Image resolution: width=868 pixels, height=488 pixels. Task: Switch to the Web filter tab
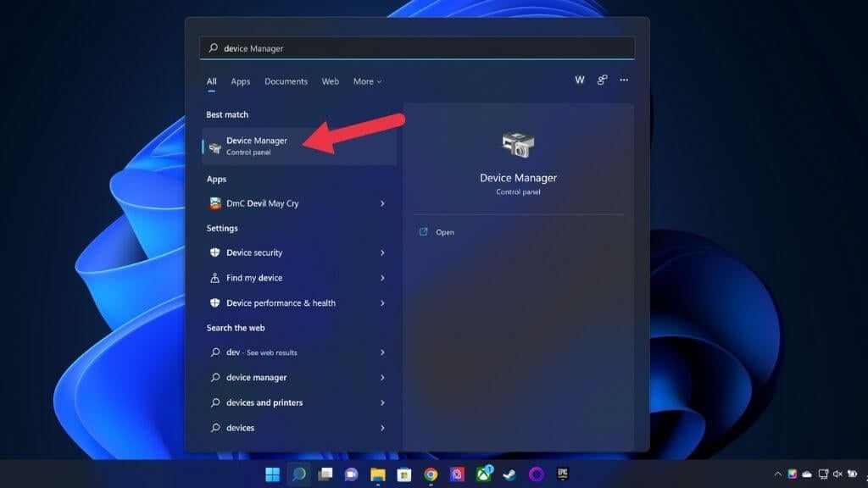pos(330,81)
